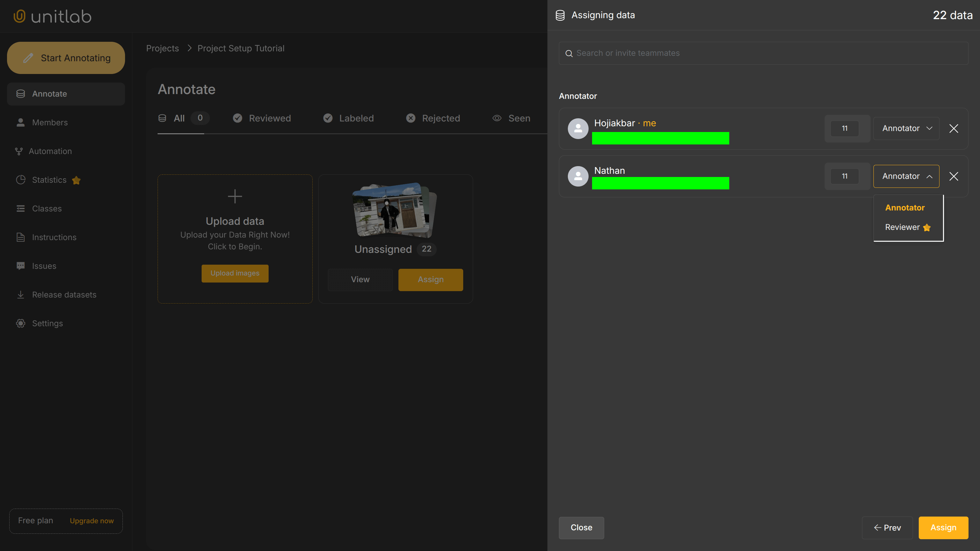980x551 pixels.
Task: Remove Hojiakbar from the assignment list
Action: tap(954, 129)
